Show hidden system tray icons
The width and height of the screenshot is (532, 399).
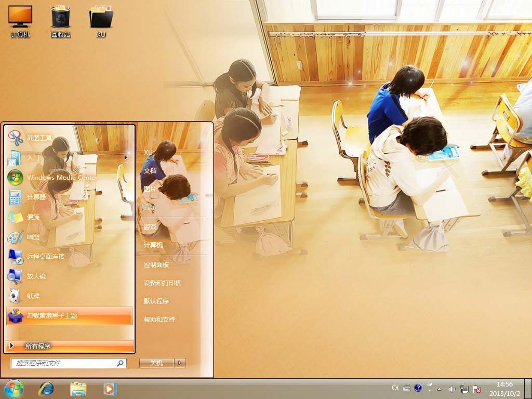(x=440, y=389)
